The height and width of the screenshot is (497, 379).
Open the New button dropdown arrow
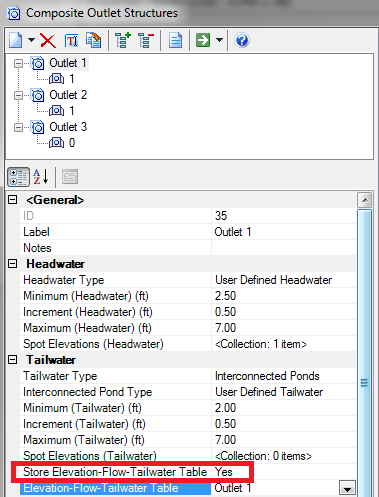tap(31, 40)
